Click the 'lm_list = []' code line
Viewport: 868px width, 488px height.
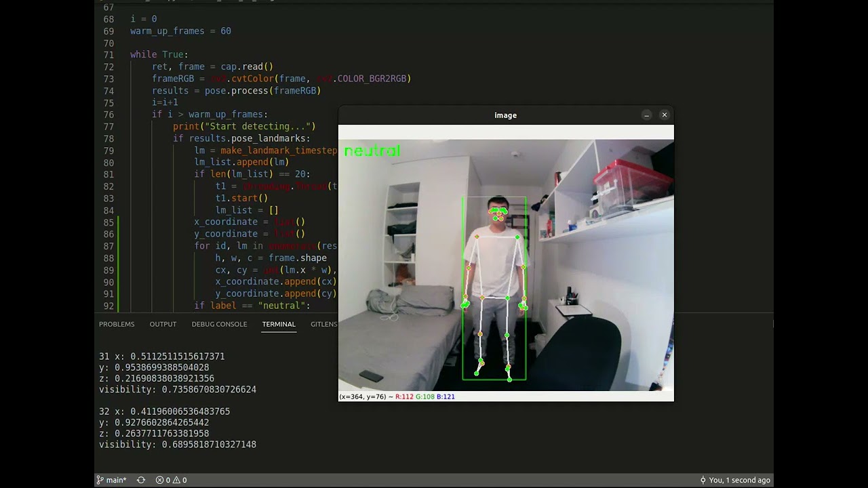click(247, 210)
